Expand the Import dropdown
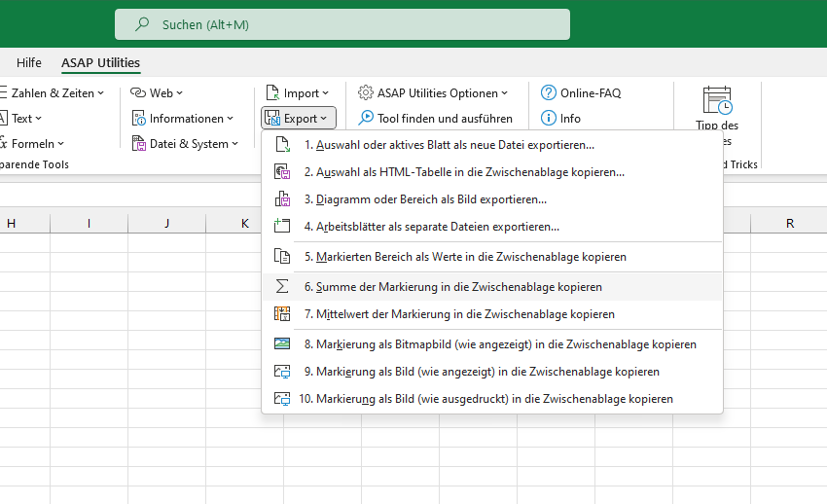 pos(298,92)
